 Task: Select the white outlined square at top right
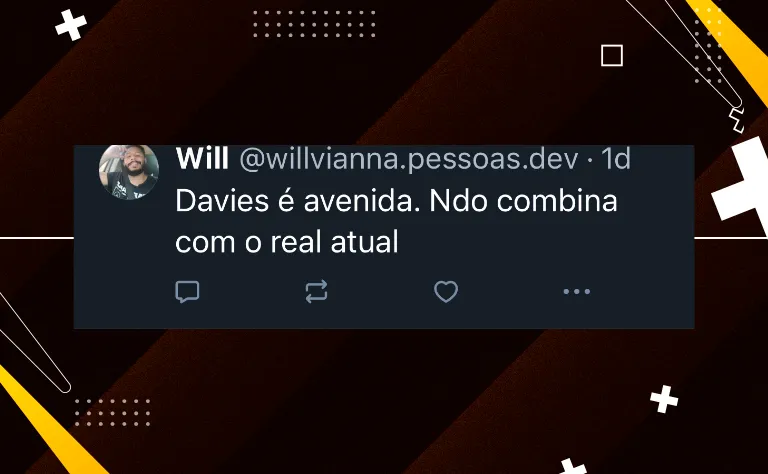pos(612,55)
